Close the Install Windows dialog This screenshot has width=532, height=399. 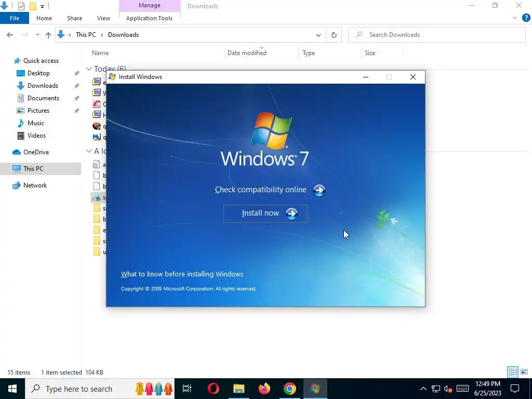pos(413,77)
